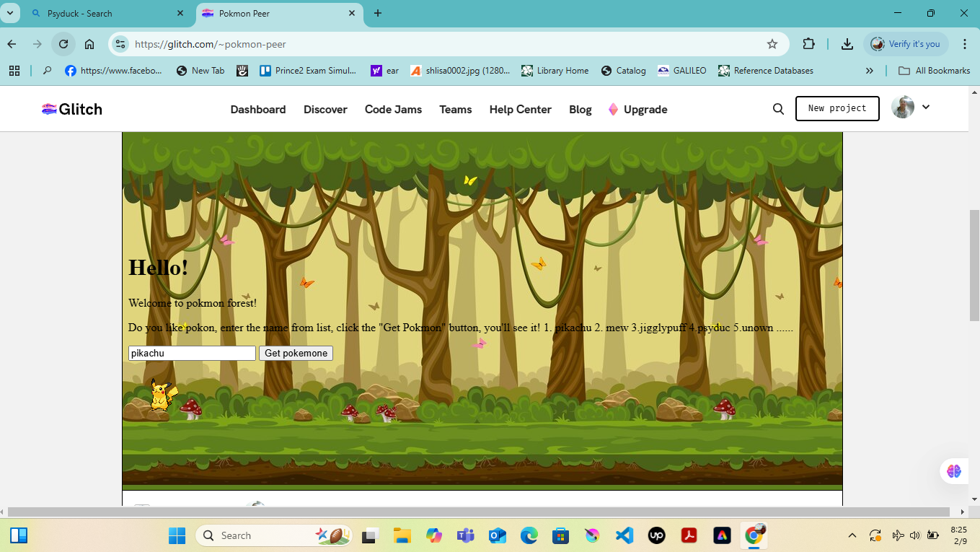Screen dimensions: 980x552
Task: Click the Glitch logo
Action: tap(72, 109)
